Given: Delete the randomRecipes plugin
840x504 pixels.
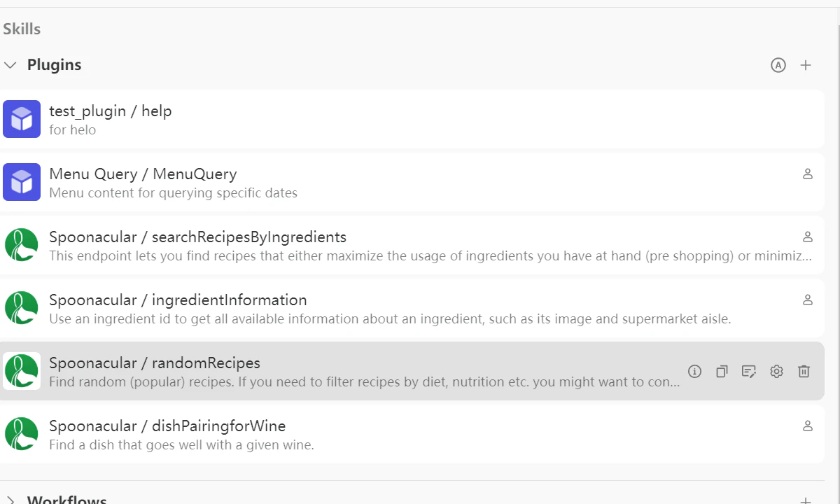Looking at the screenshot, I should coord(804,372).
